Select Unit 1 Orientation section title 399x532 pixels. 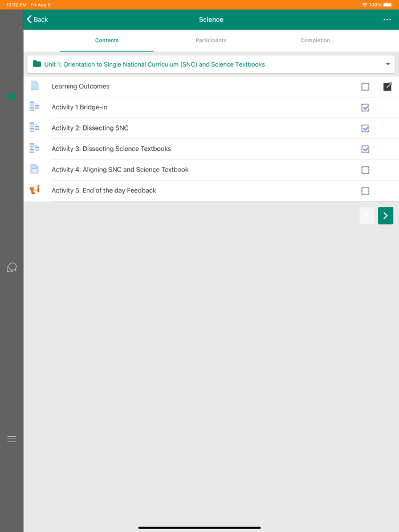(x=154, y=64)
